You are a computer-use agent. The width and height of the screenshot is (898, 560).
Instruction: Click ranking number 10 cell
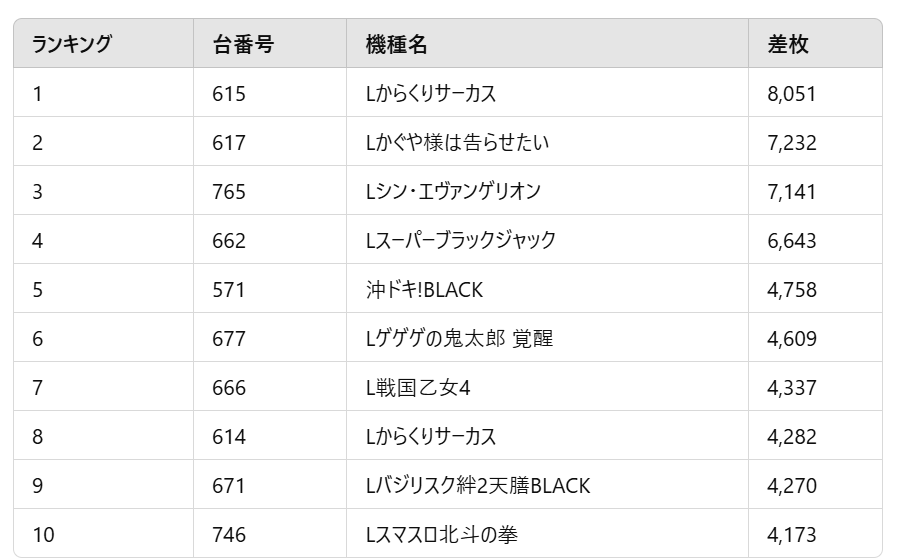pos(104,534)
